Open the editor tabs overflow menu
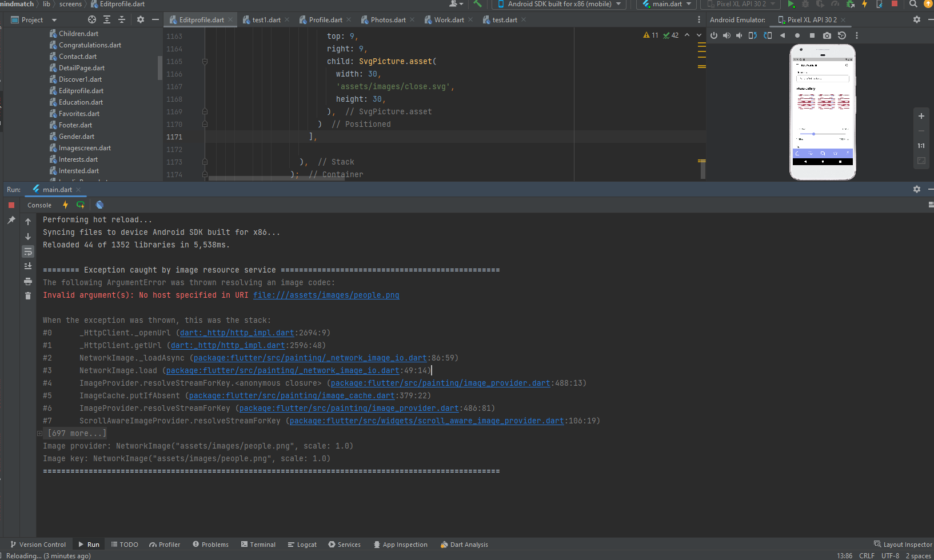This screenshot has width=934, height=560. point(699,19)
